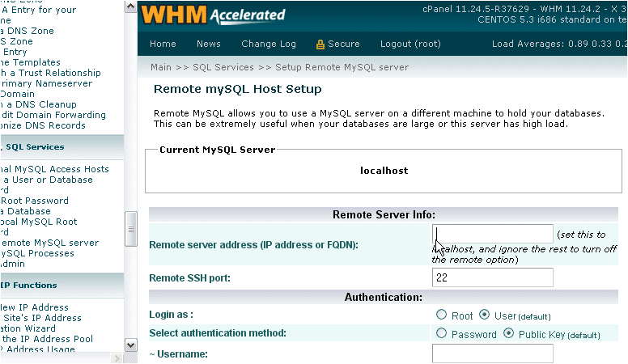Click sidebar scrollbar up arrow
The width and height of the screenshot is (628, 364).
(x=131, y=7)
